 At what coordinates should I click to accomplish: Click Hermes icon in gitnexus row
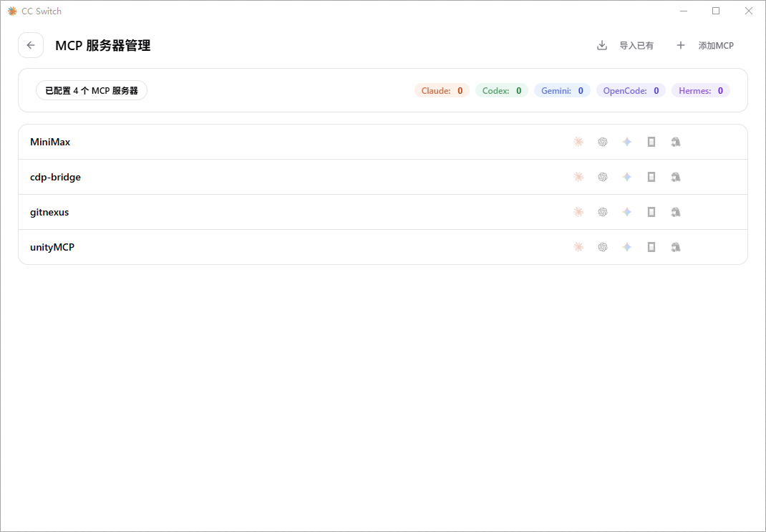point(676,212)
